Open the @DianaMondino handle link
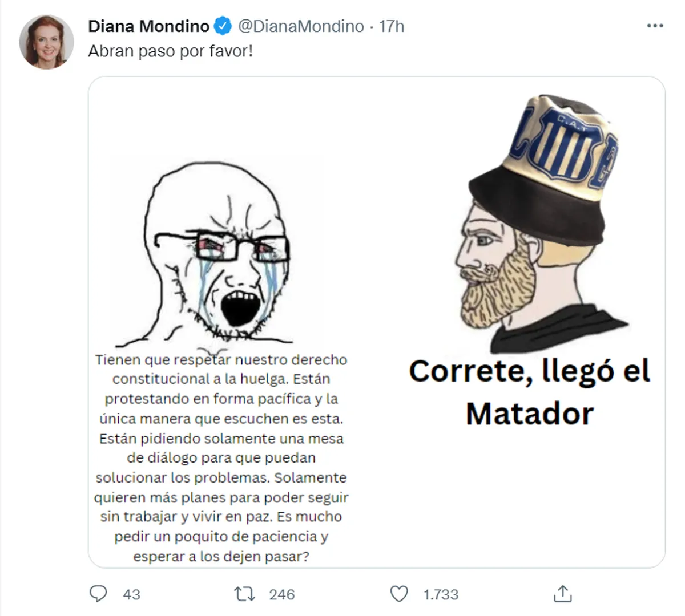The width and height of the screenshot is (685, 616). 301,26
